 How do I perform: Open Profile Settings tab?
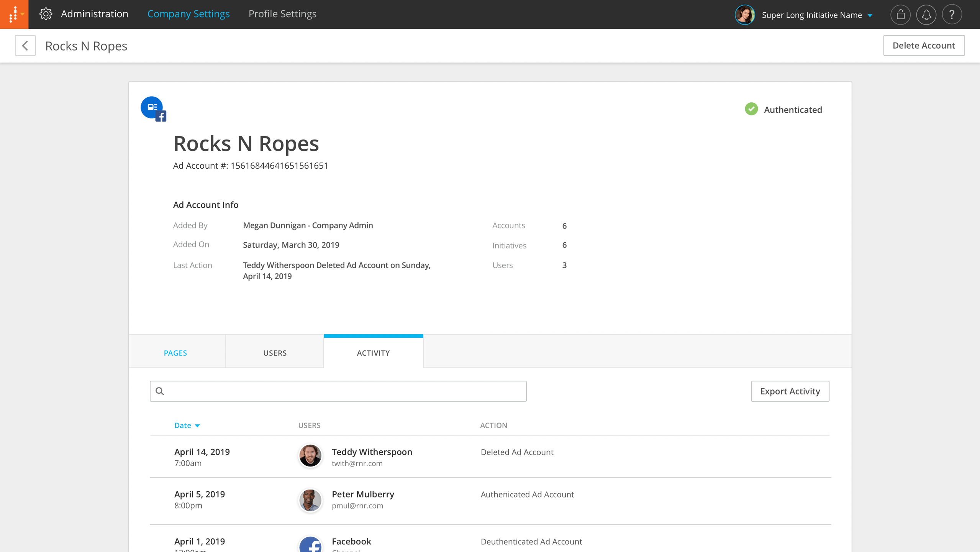(282, 14)
